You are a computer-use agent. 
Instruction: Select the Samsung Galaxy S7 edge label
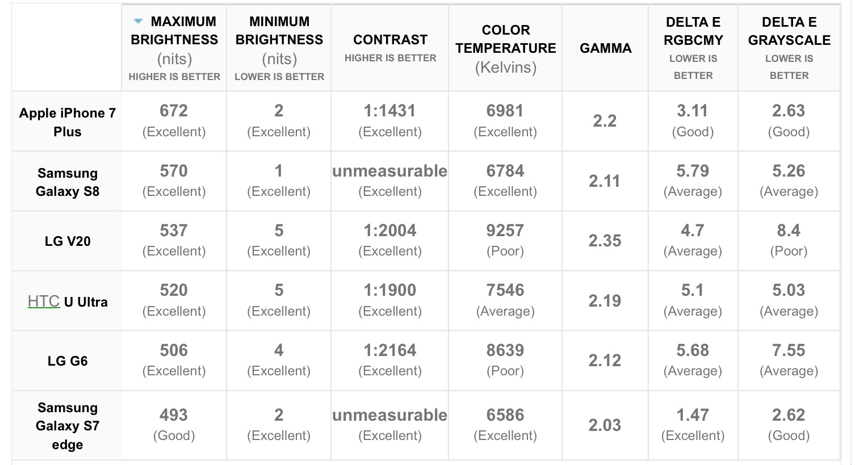pyautogui.click(x=68, y=426)
